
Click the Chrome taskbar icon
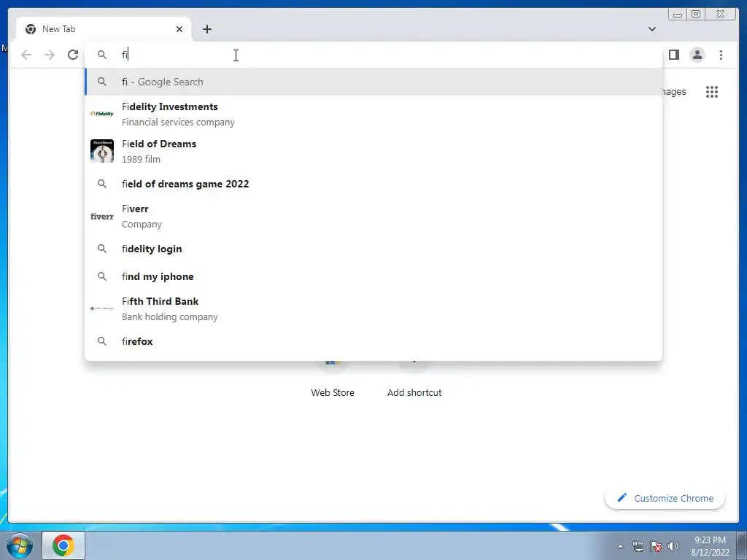coord(63,545)
